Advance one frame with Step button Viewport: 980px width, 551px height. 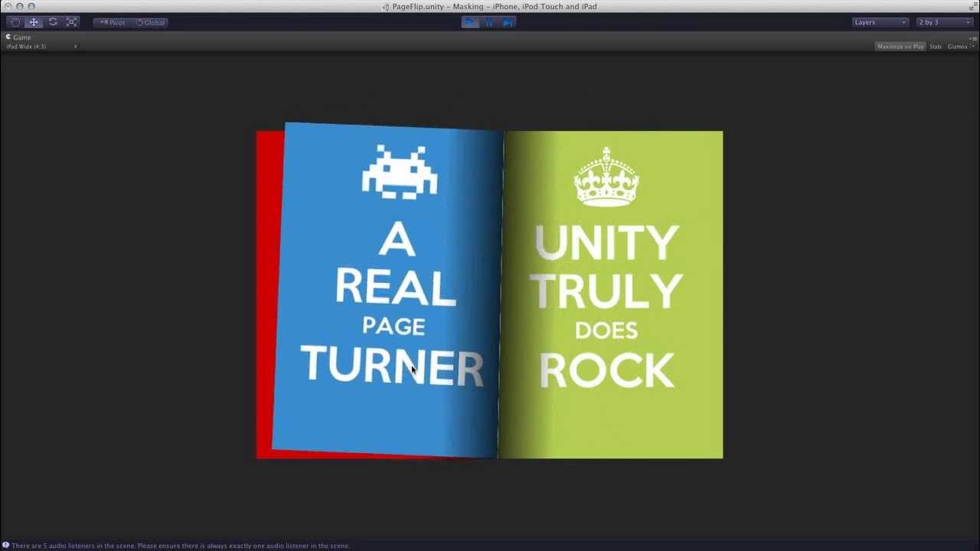coord(508,22)
